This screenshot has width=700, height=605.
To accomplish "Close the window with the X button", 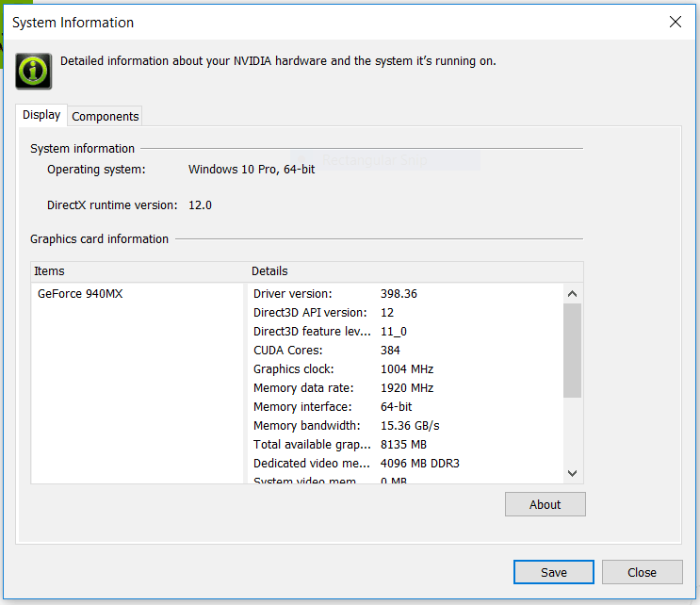I will click(675, 22).
